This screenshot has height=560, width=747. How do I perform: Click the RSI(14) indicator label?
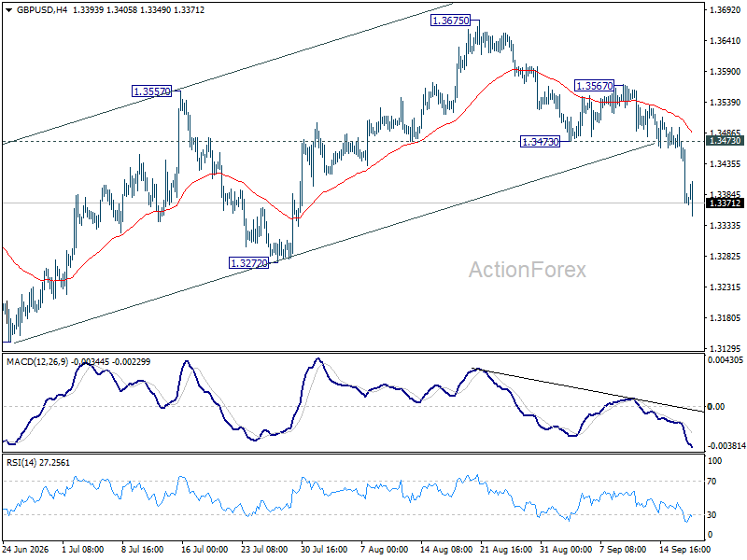[x=21, y=463]
